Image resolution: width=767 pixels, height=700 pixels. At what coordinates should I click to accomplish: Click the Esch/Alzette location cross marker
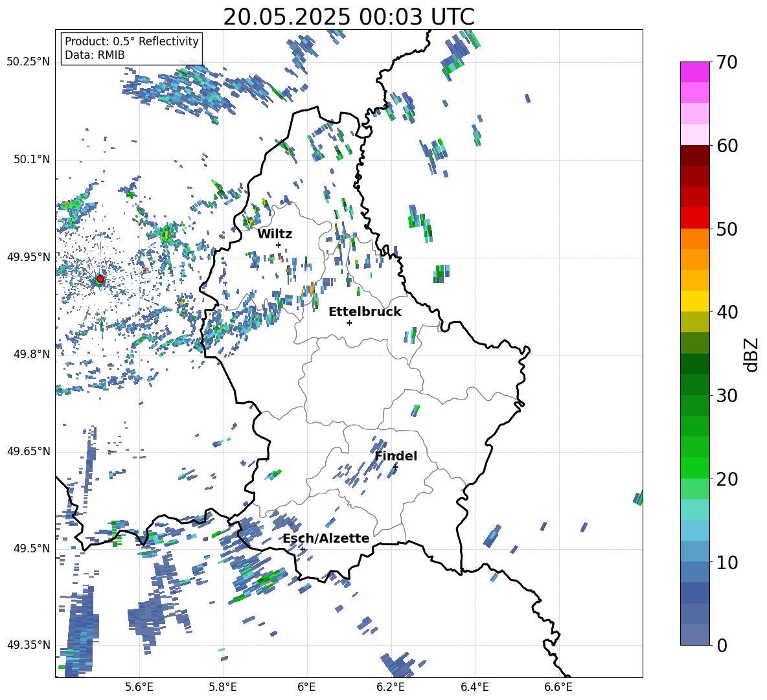[x=303, y=549]
